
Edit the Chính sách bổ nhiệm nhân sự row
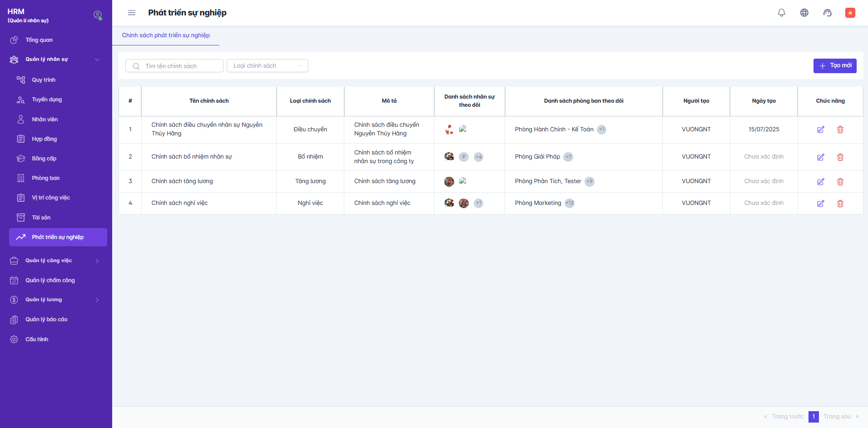[x=820, y=157]
